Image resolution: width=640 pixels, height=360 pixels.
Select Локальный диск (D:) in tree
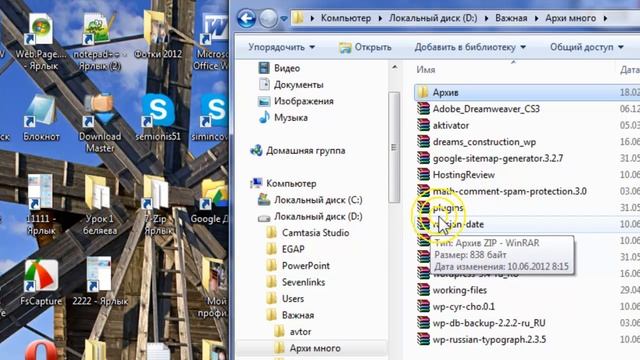[310, 216]
